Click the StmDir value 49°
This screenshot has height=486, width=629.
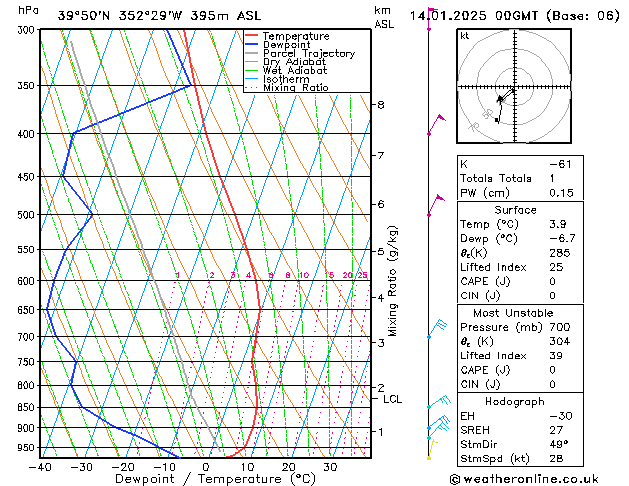tap(558, 444)
